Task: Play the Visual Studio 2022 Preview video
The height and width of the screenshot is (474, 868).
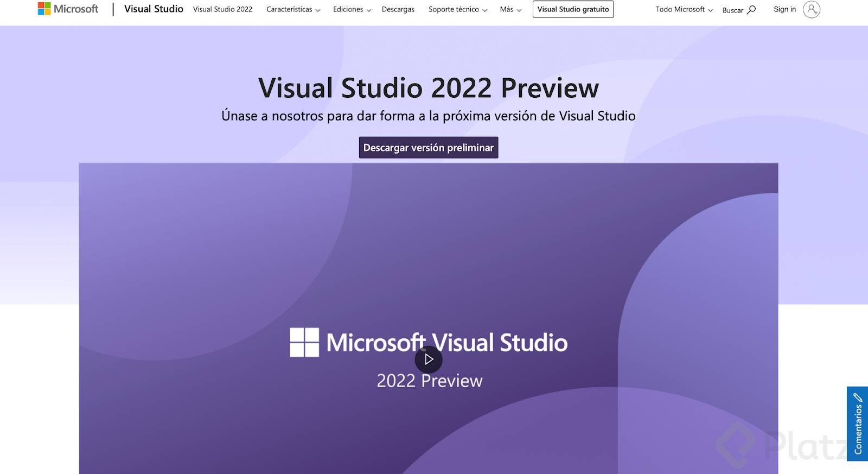Action: tap(429, 359)
